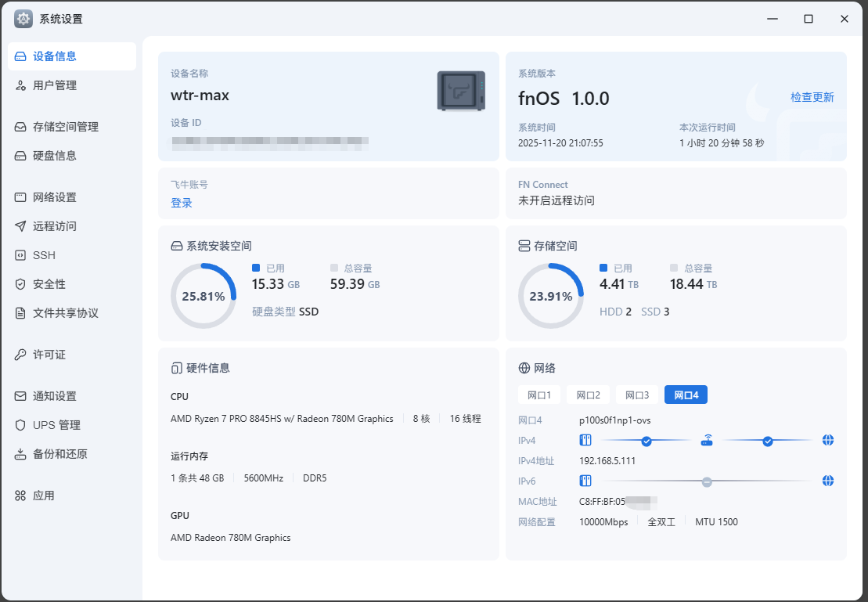Click the IPv4 router status icon
This screenshot has height=602, width=868.
707,441
